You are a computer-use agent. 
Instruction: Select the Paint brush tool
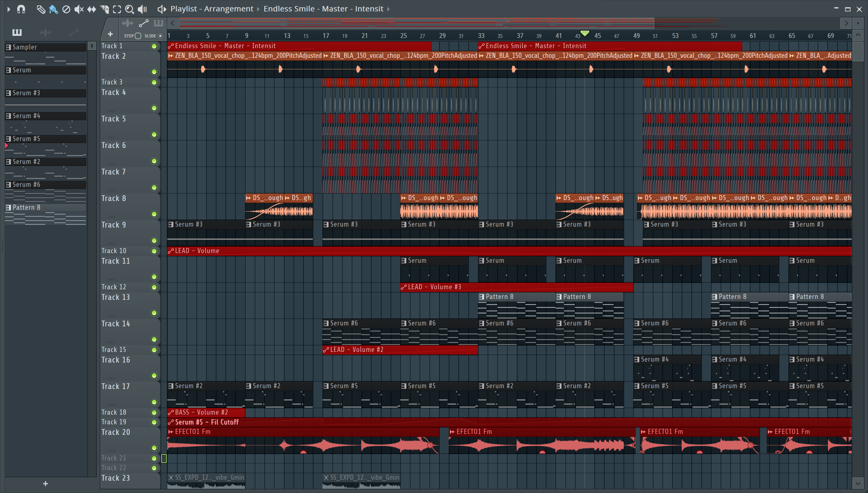point(53,9)
